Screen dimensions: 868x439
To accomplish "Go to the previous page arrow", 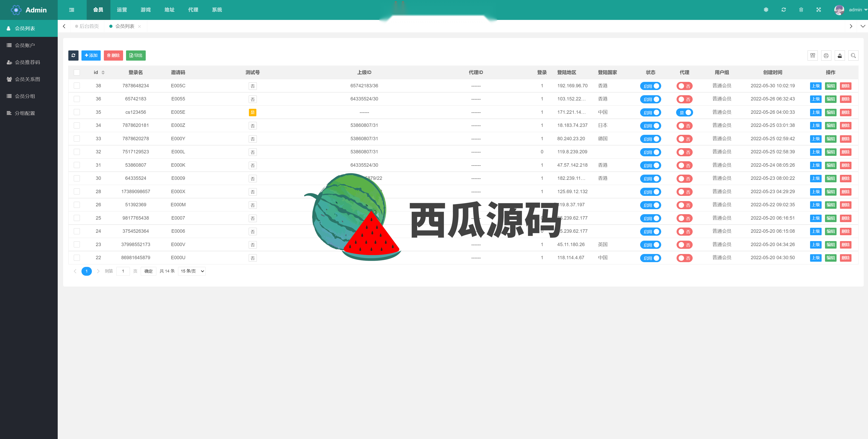I will 75,271.
